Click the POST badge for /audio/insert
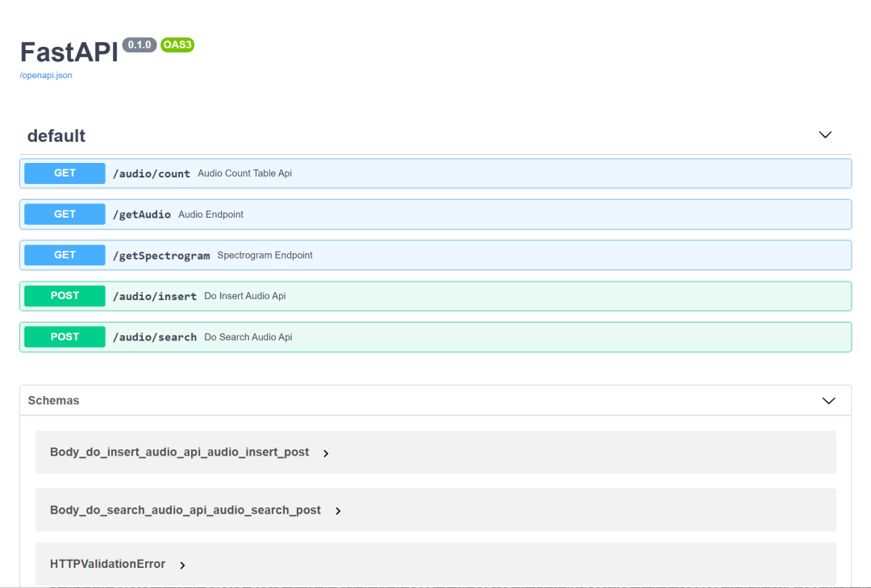Image resolution: width=871 pixels, height=588 pixels. coord(65,296)
